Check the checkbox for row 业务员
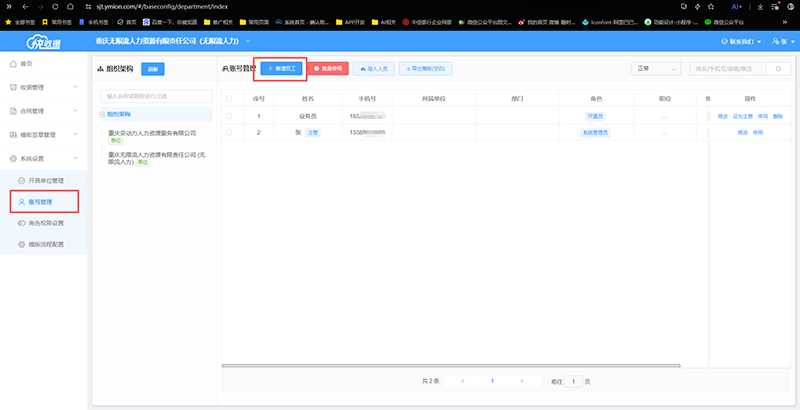Screen dimensions: 800x410 point(228,116)
